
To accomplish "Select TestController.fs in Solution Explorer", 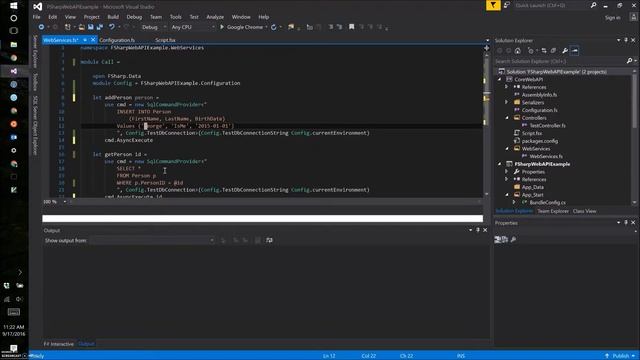I will 547,126.
